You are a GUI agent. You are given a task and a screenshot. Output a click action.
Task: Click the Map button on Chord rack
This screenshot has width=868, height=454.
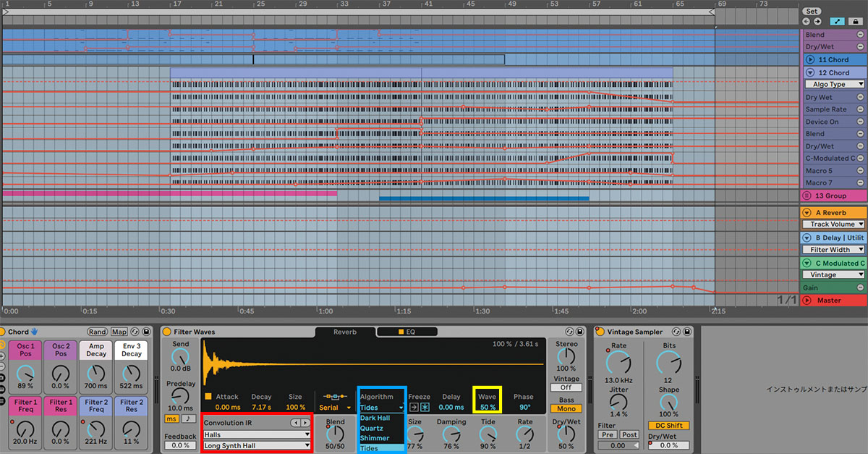click(119, 332)
